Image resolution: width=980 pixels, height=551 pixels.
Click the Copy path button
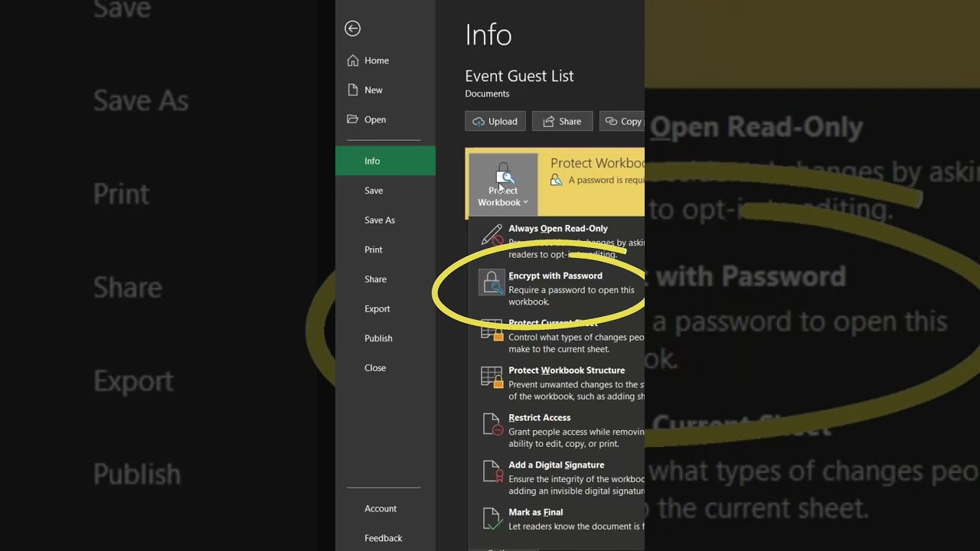(622, 121)
